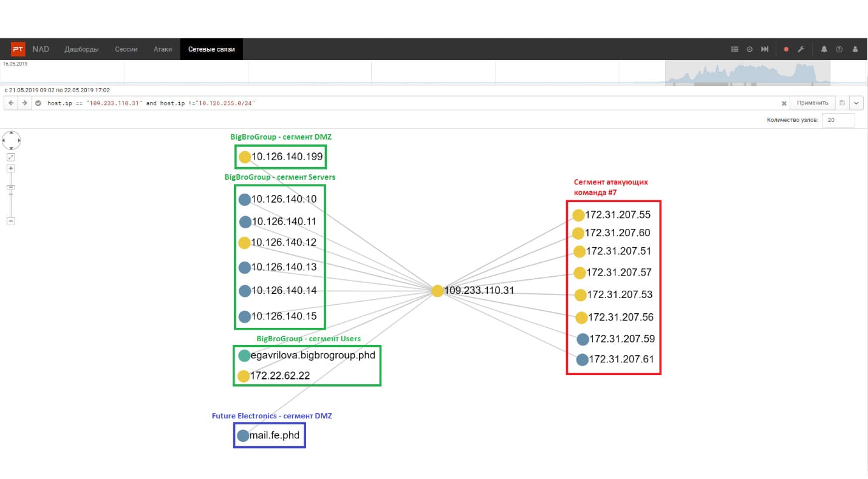868x479 pixels.
Task: Click the skip-to-latest fast forward icon
Action: tap(765, 49)
